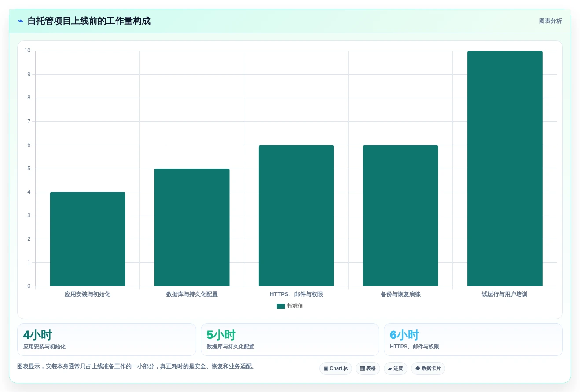Open the 4小时 stat card
The width and height of the screenshot is (580, 392).
point(106,340)
